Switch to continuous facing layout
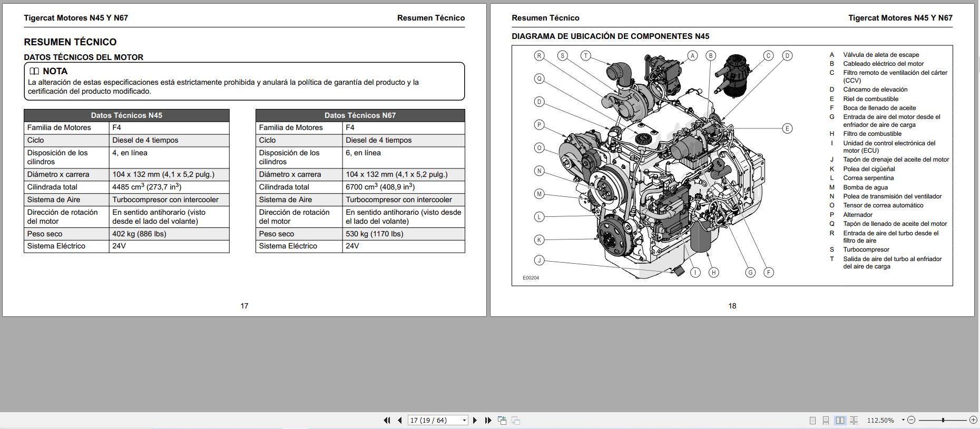Image resolution: width=980 pixels, height=429 pixels. click(854, 420)
